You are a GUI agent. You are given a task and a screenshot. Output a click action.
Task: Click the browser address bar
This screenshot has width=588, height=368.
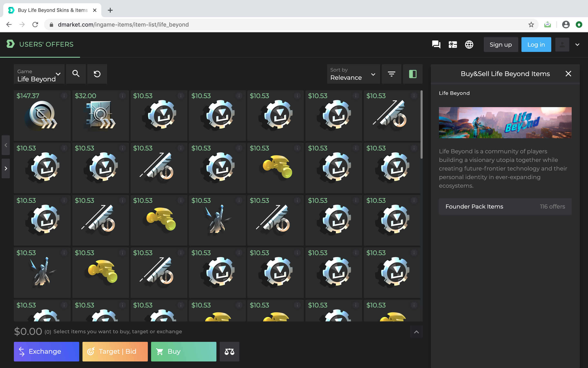click(x=291, y=25)
